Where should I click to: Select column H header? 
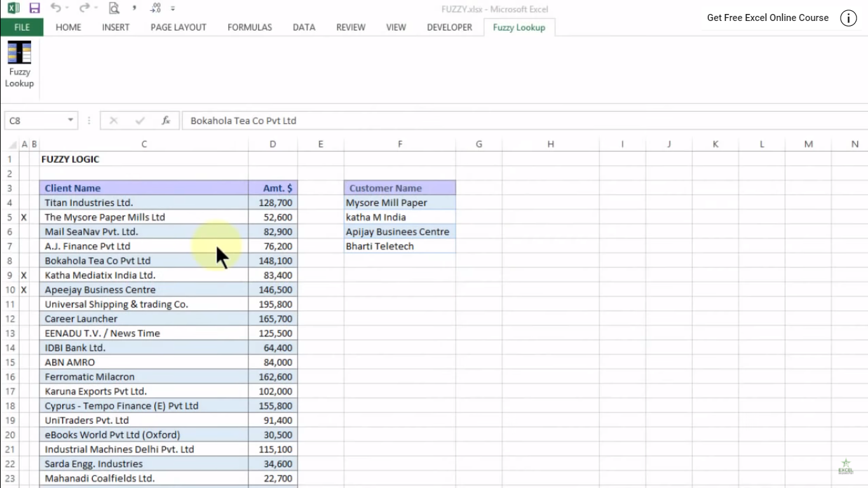point(550,144)
